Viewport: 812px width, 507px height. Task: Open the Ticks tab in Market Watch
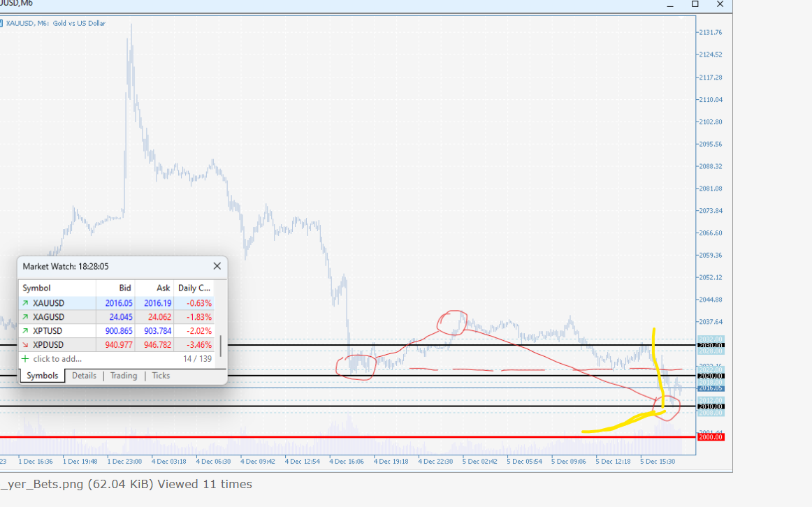[x=161, y=376]
